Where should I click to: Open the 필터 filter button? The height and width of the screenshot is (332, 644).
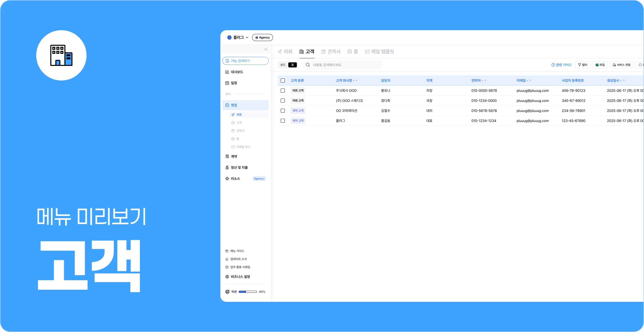[583, 65]
